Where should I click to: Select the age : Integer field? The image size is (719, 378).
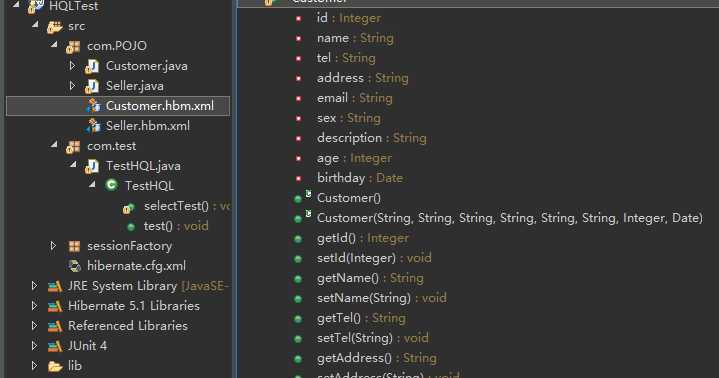pos(354,158)
